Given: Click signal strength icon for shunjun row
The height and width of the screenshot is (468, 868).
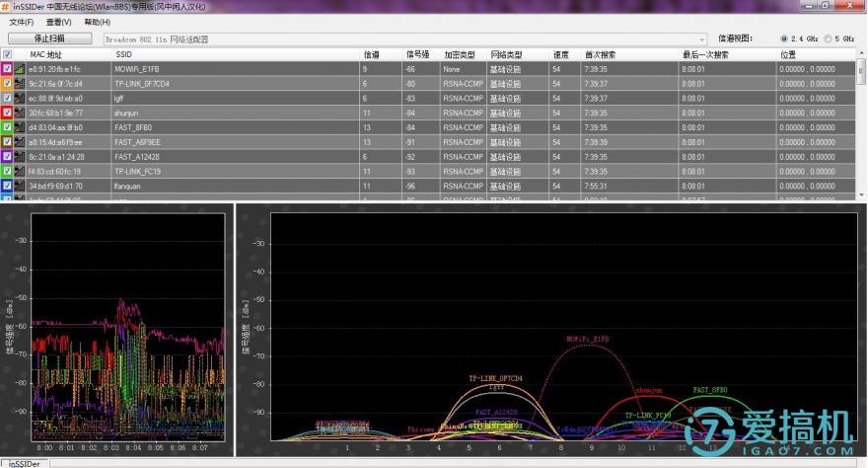Looking at the screenshot, I should [x=20, y=113].
